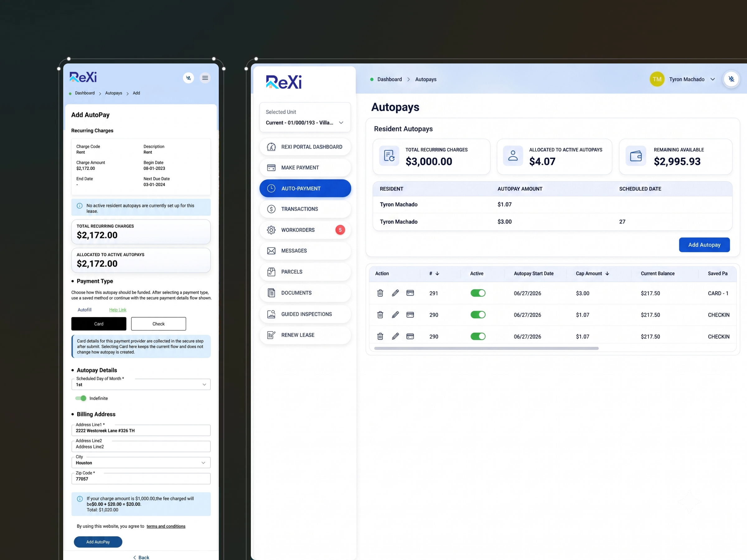Click info icon in the fee notice
The width and height of the screenshot is (747, 560).
(80, 499)
